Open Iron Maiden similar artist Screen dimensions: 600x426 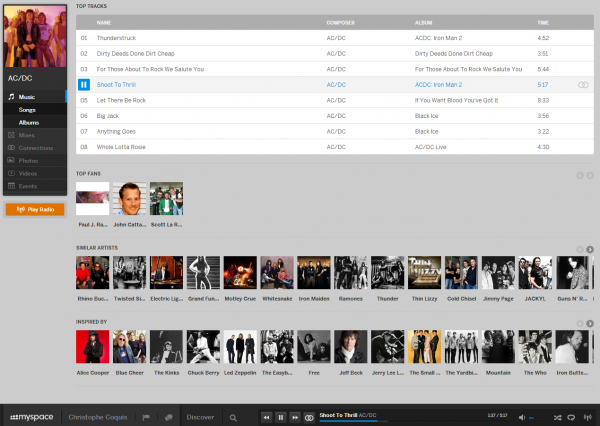314,273
